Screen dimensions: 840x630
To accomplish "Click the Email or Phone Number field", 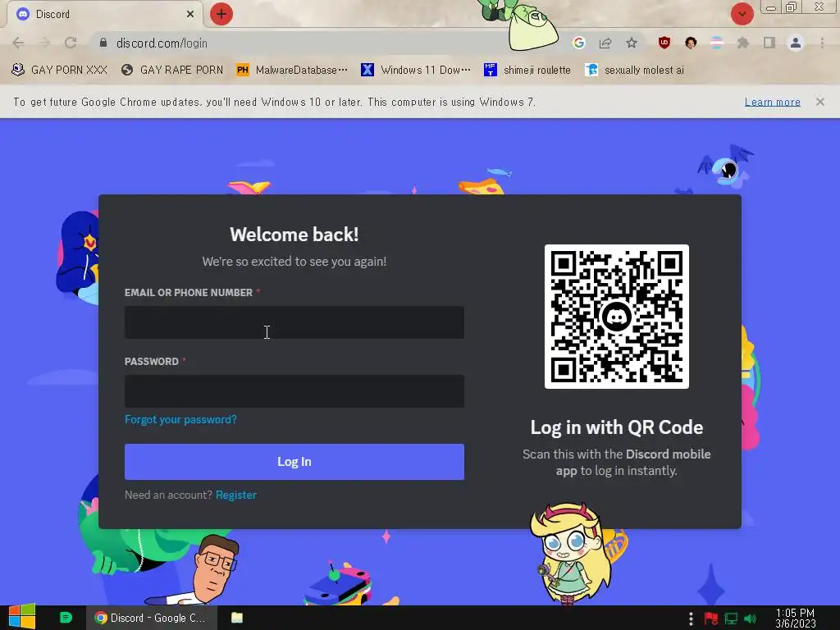I will click(294, 322).
